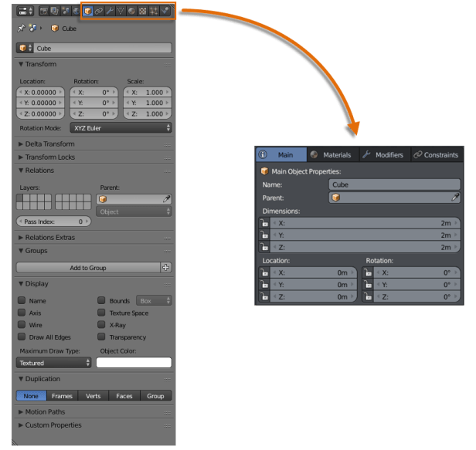Click the Location X 0.00000 field

coord(40,92)
